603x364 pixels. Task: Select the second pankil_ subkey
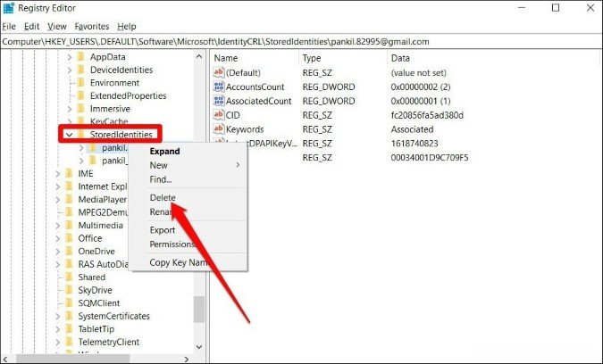pyautogui.click(x=114, y=161)
